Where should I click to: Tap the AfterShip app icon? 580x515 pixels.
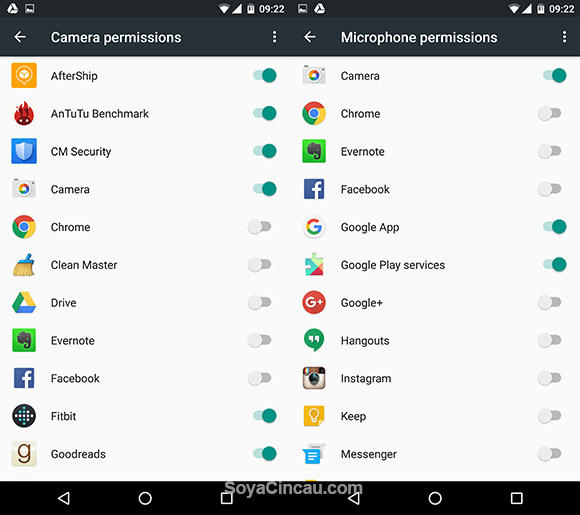coord(24,75)
